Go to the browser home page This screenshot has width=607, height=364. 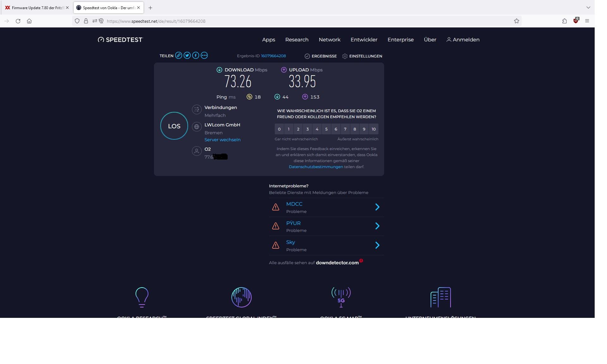pos(29,21)
